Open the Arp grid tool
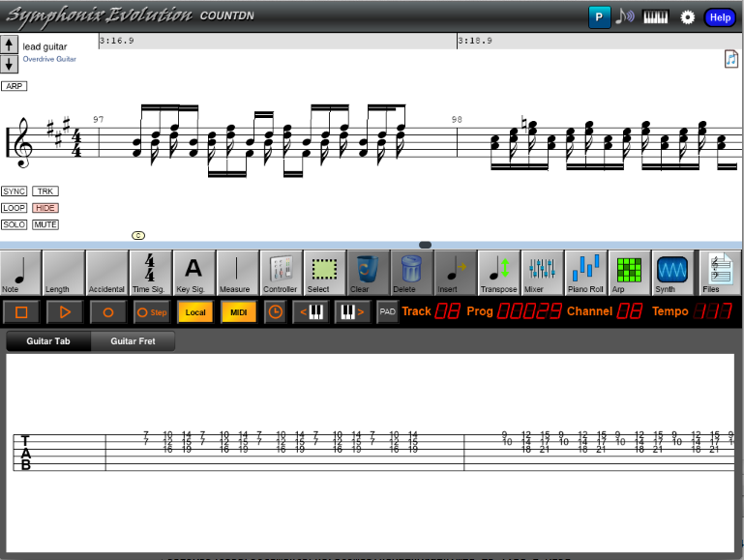The height and width of the screenshot is (560, 744). pyautogui.click(x=629, y=272)
